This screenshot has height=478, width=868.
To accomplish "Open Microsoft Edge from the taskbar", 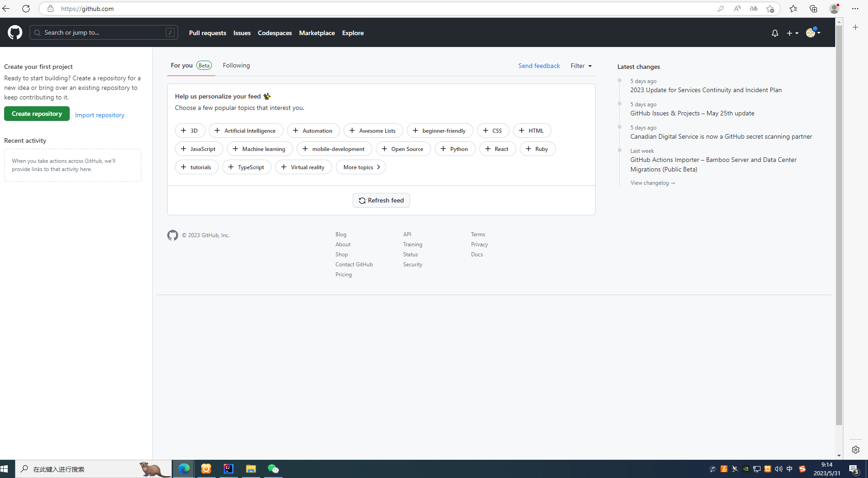I will 184,469.
